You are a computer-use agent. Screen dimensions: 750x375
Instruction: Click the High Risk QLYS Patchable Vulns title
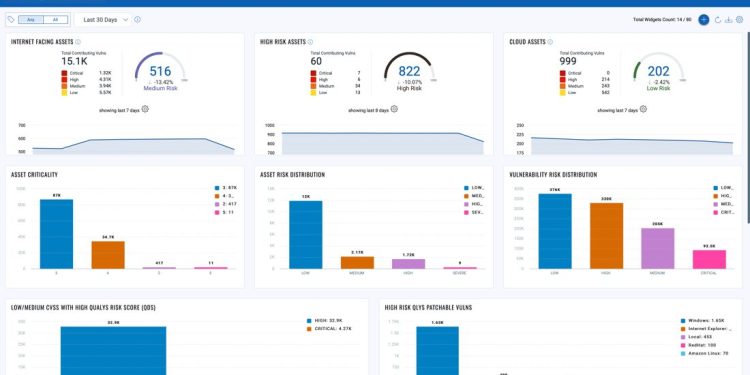tap(428, 308)
